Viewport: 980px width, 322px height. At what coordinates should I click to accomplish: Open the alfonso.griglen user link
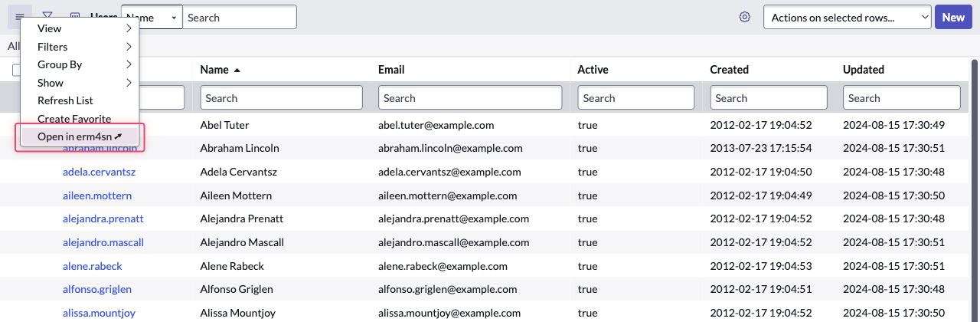coord(97,289)
